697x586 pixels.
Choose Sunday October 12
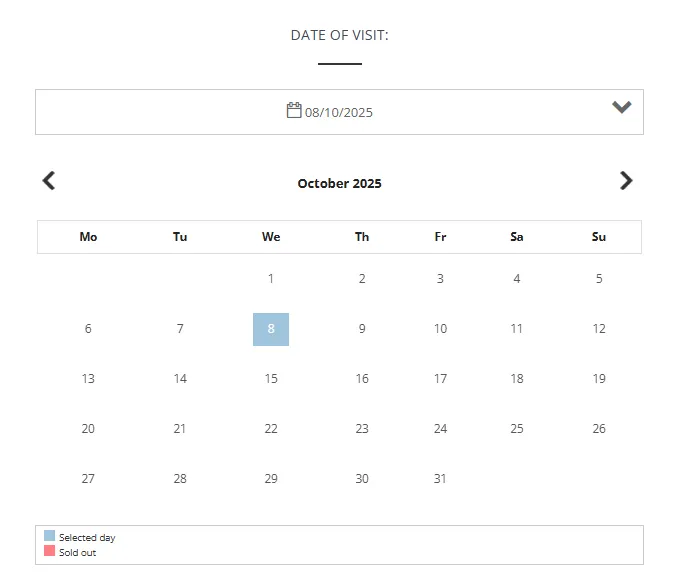[599, 329]
